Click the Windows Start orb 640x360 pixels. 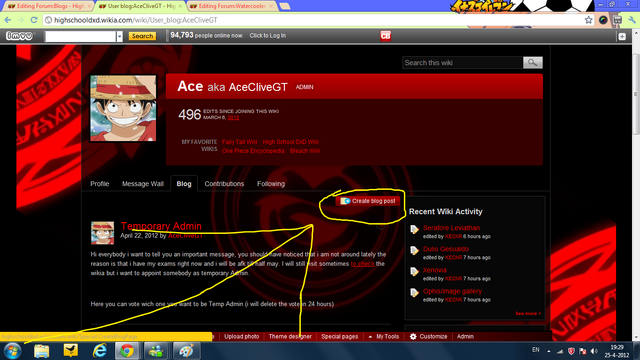point(12,351)
